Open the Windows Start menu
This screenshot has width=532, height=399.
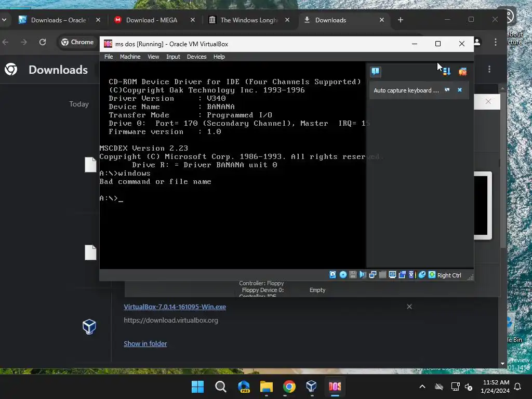(197, 387)
